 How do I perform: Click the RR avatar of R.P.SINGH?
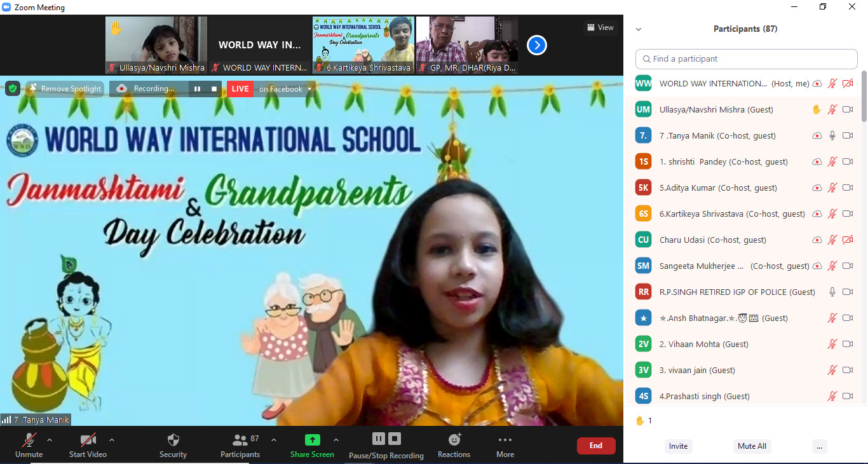coord(644,292)
